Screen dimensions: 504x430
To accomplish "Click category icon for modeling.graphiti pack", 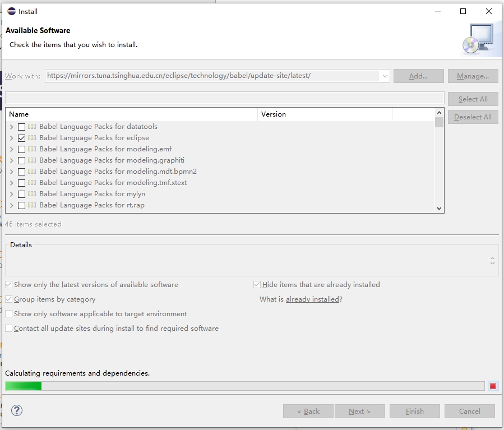I will [x=32, y=160].
